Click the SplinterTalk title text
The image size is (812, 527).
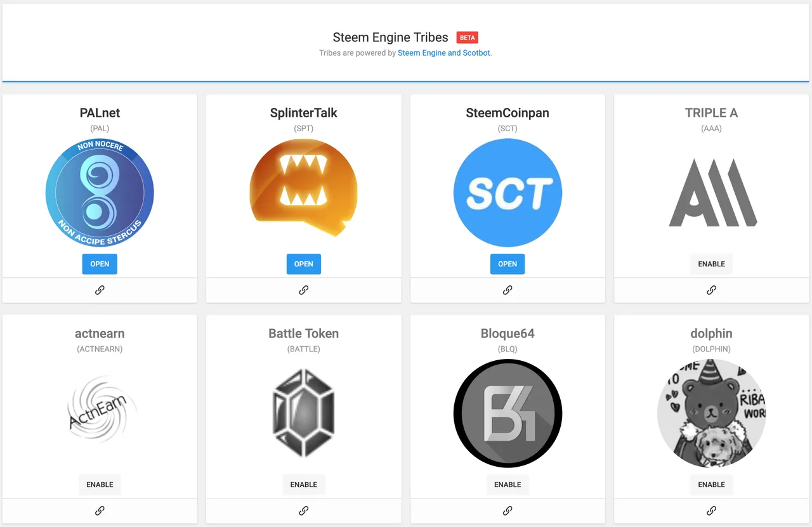click(x=304, y=113)
